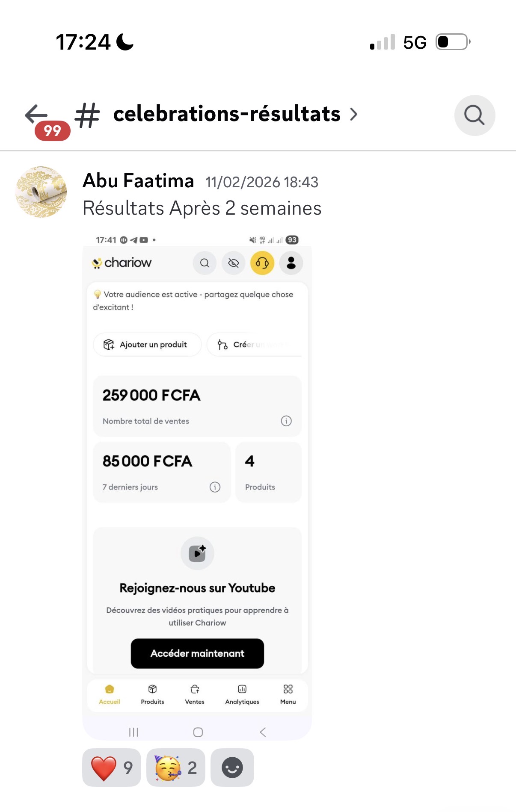
Task: Open the yellow headset support icon
Action: tap(262, 263)
